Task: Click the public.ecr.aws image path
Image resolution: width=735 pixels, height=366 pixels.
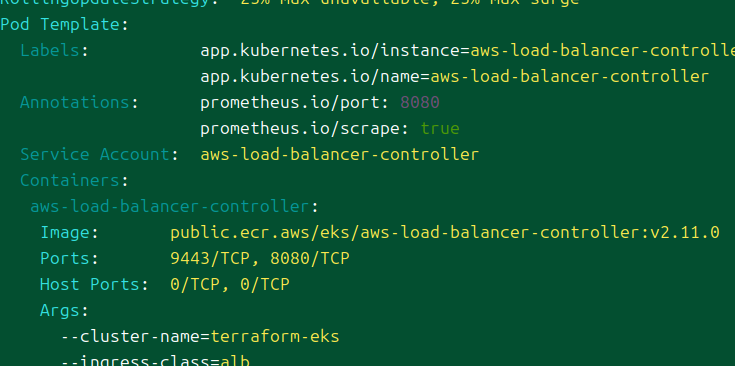Action: (407, 232)
